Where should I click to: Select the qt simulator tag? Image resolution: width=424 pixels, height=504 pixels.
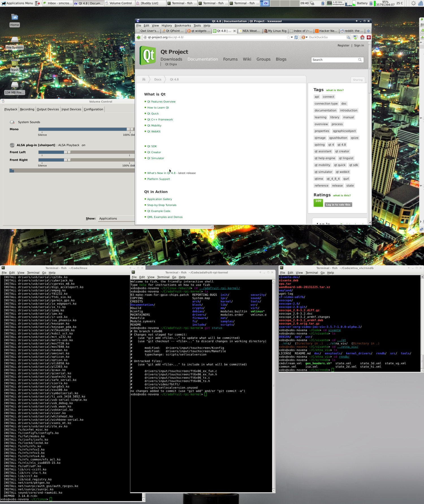pyautogui.click(x=323, y=172)
